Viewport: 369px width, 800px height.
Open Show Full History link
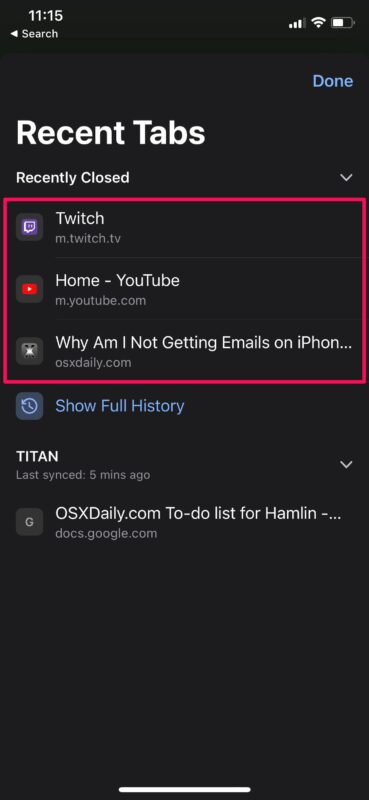(119, 406)
